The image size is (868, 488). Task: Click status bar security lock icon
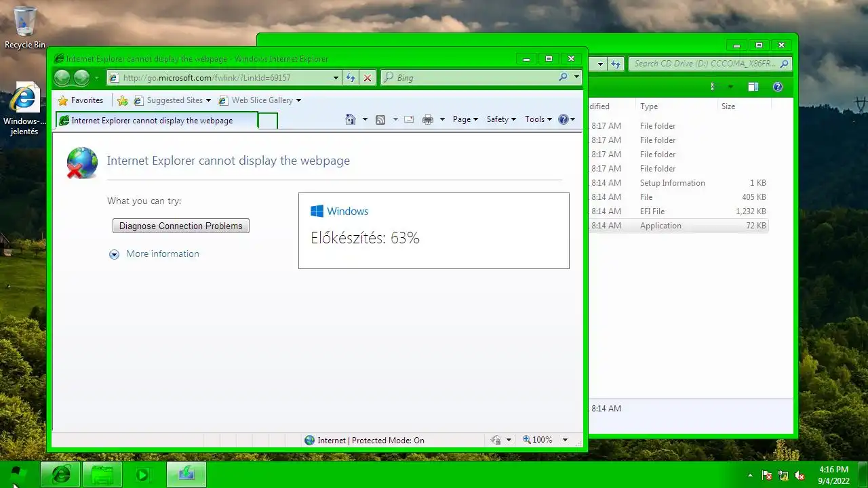pos(496,440)
